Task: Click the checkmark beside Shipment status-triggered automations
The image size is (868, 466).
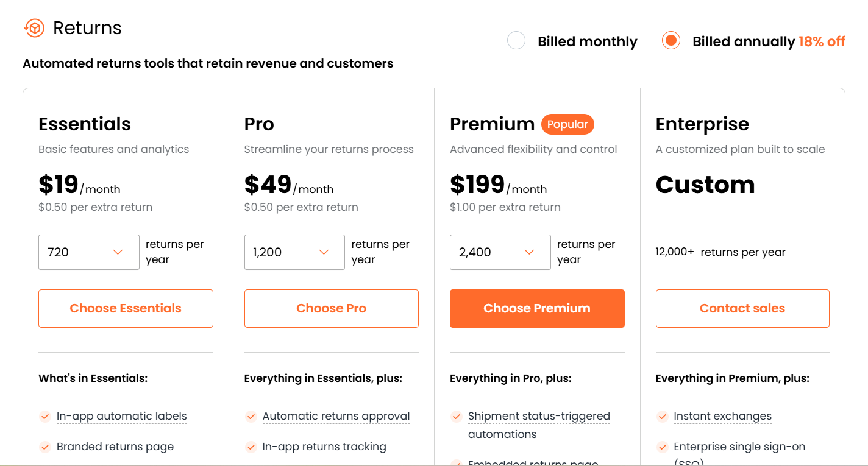Action: tap(456, 416)
